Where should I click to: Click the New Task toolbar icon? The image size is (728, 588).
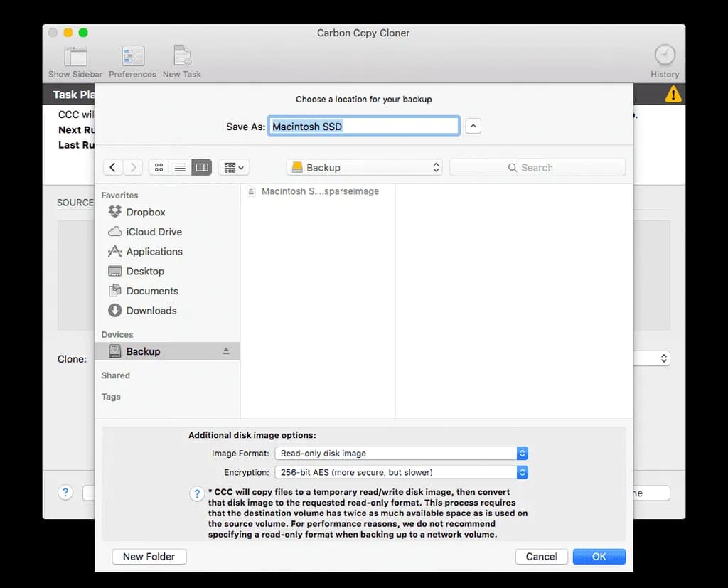(182, 56)
